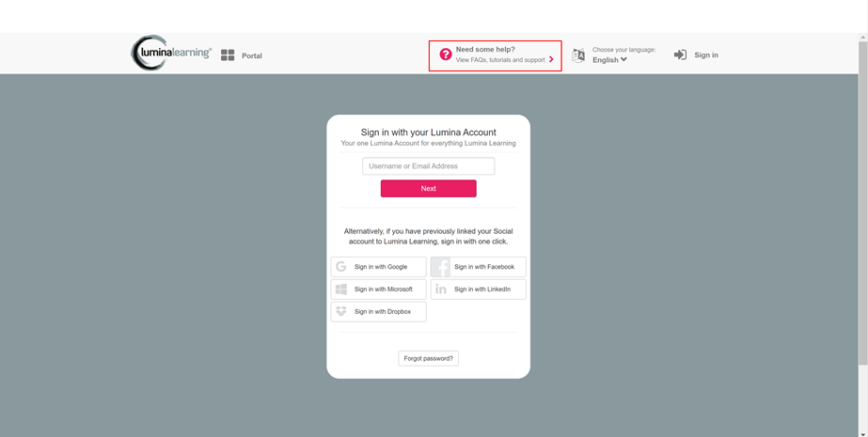The image size is (868, 437).
Task: Focus the Username or Email Address field
Action: (x=429, y=166)
